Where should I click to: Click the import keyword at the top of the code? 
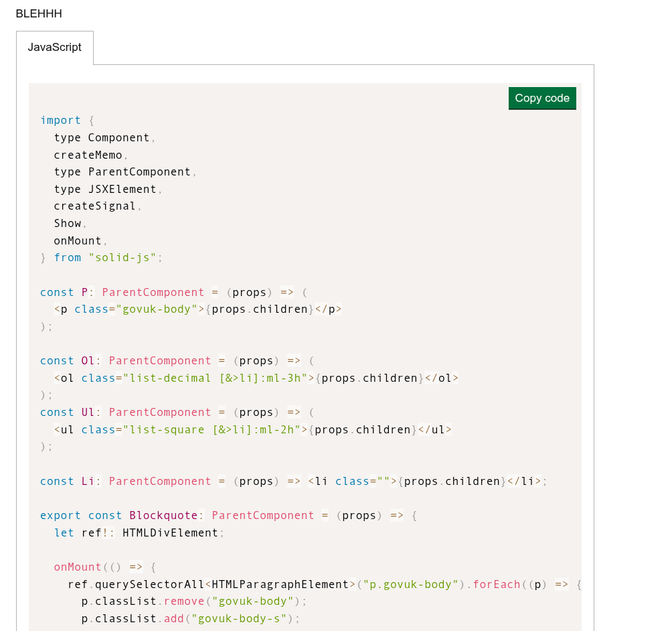click(x=60, y=121)
